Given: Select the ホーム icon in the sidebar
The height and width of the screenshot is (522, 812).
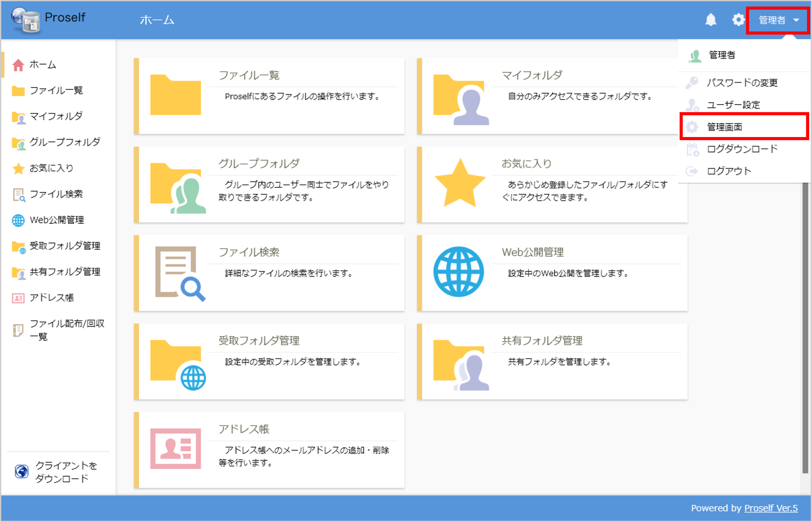Looking at the screenshot, I should 18,64.
